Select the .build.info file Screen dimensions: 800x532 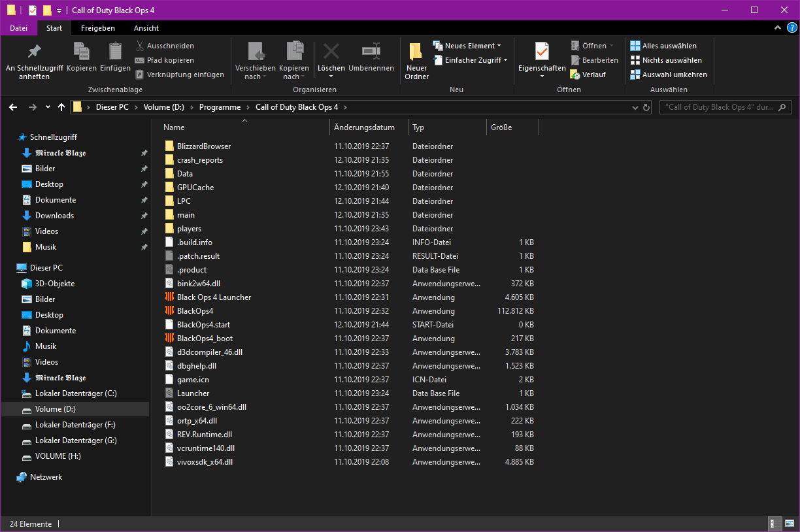[194, 242]
